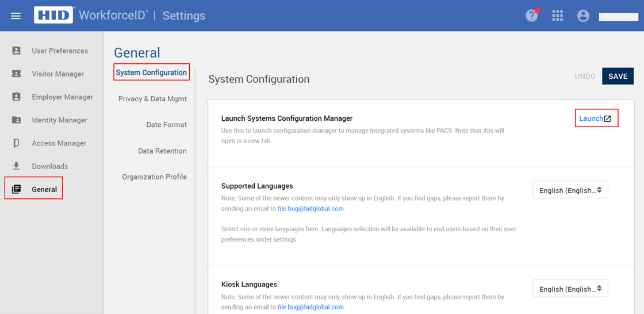Open the hamburger navigation menu

coord(16,16)
